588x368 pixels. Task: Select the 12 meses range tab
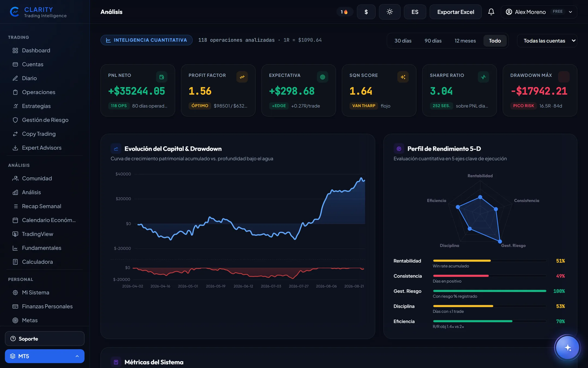coord(465,41)
